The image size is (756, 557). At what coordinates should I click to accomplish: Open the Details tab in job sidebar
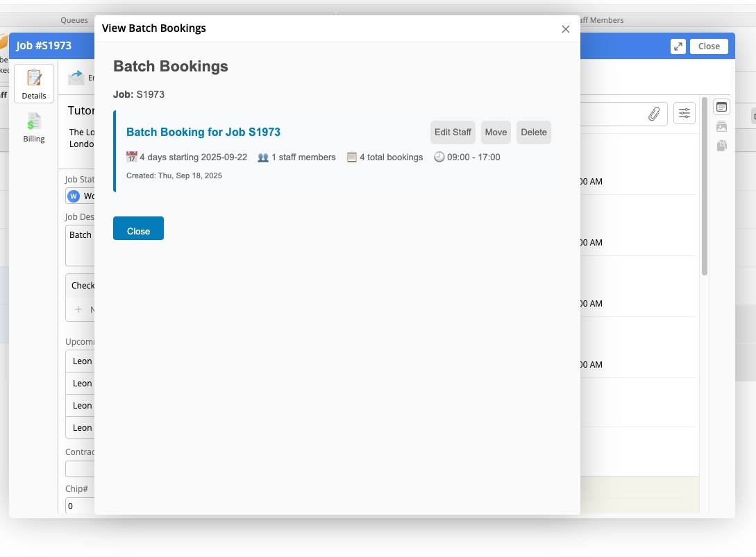(x=33, y=84)
